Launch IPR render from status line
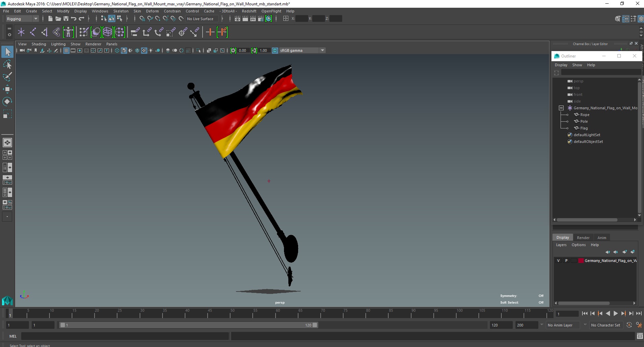644x347 pixels. (x=253, y=19)
